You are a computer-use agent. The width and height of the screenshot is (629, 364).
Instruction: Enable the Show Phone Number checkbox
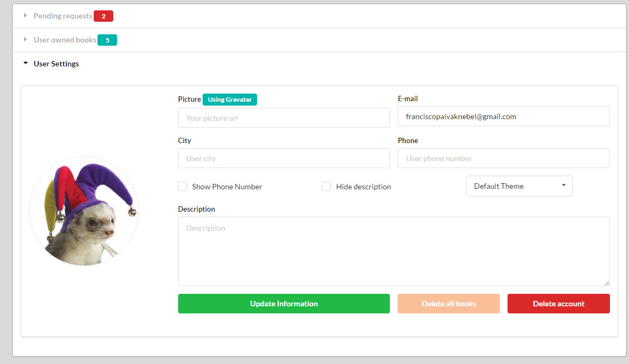pyautogui.click(x=182, y=187)
